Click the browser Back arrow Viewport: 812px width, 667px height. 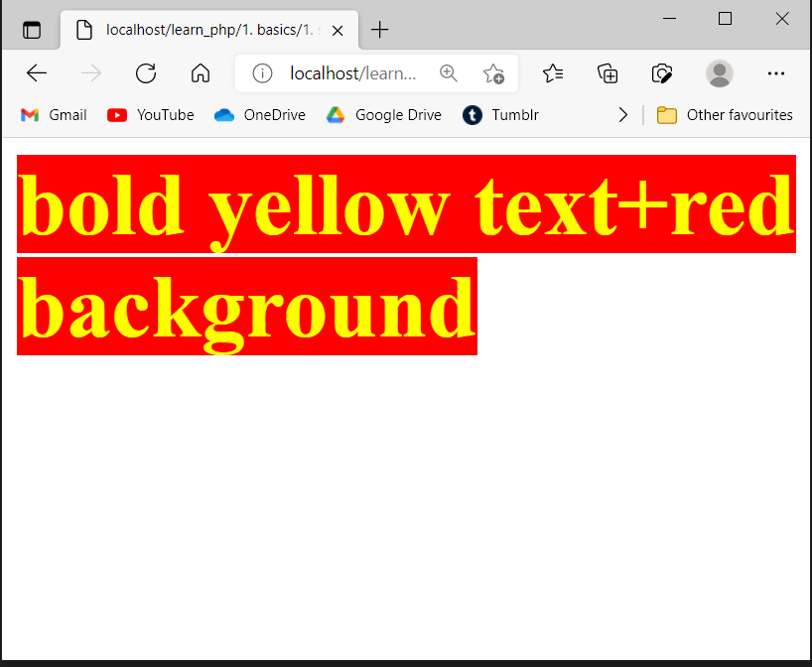pyautogui.click(x=37, y=72)
